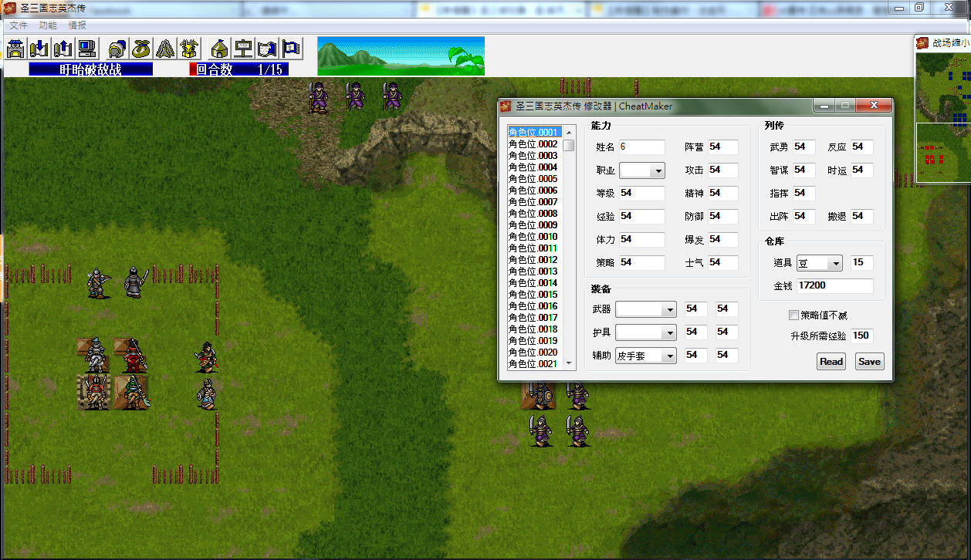Click the scroll with down arrow icon
Screen dimensions: 971x560
(39, 49)
